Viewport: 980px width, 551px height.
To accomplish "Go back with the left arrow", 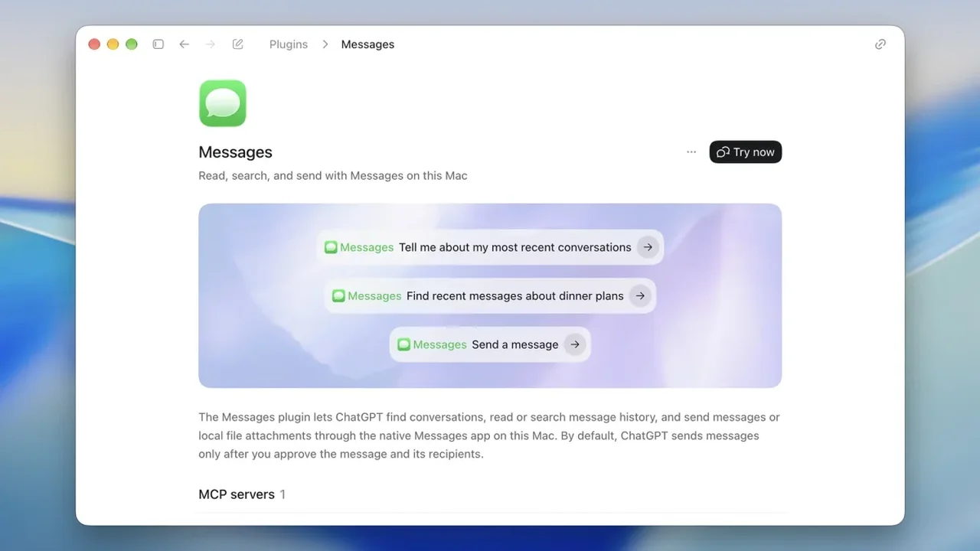I will [184, 44].
